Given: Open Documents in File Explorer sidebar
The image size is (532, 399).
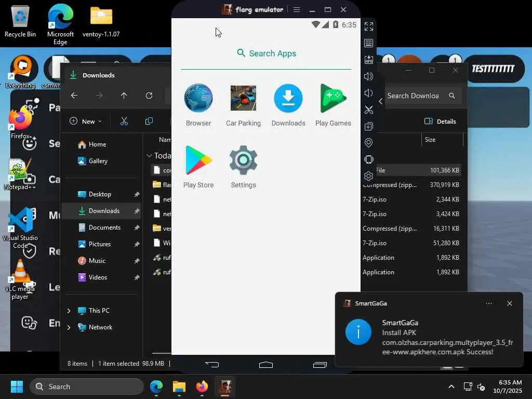Looking at the screenshot, I should [x=101, y=228].
